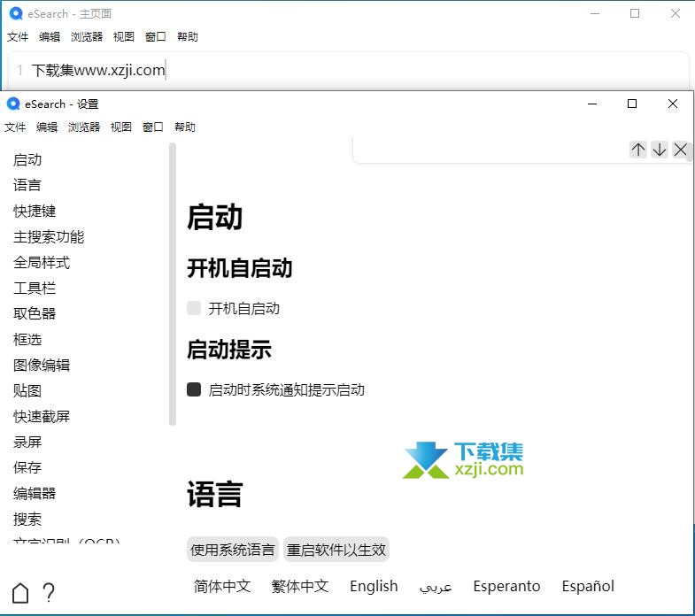Choose English as the language
Image resolution: width=695 pixels, height=616 pixels.
tap(374, 586)
